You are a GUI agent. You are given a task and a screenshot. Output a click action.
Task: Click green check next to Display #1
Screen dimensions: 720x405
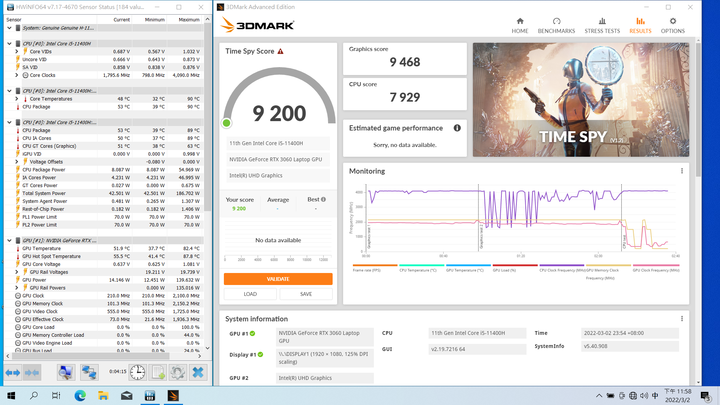260,354
